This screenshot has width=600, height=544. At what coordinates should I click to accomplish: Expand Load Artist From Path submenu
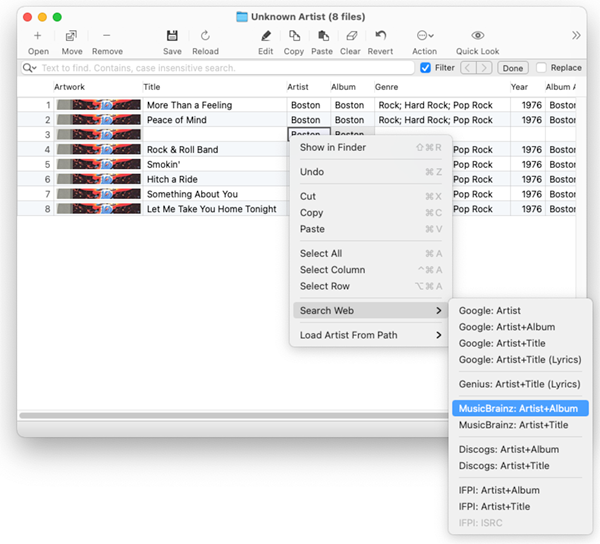pos(370,335)
